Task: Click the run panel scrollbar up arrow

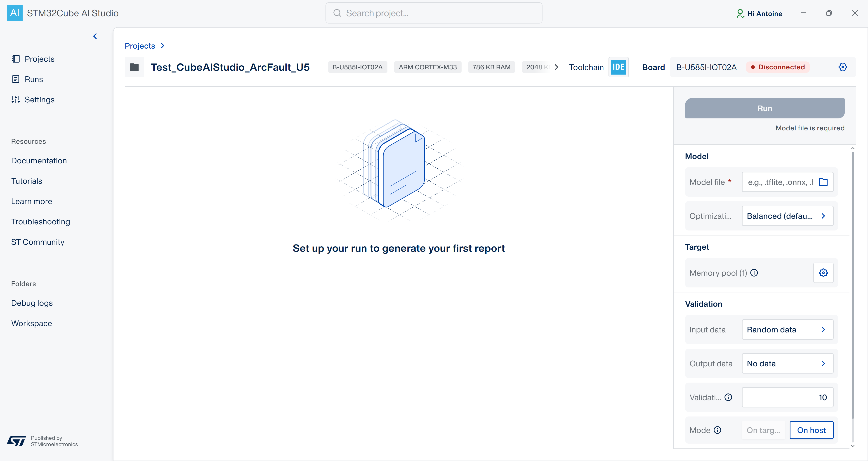Action: click(x=852, y=148)
